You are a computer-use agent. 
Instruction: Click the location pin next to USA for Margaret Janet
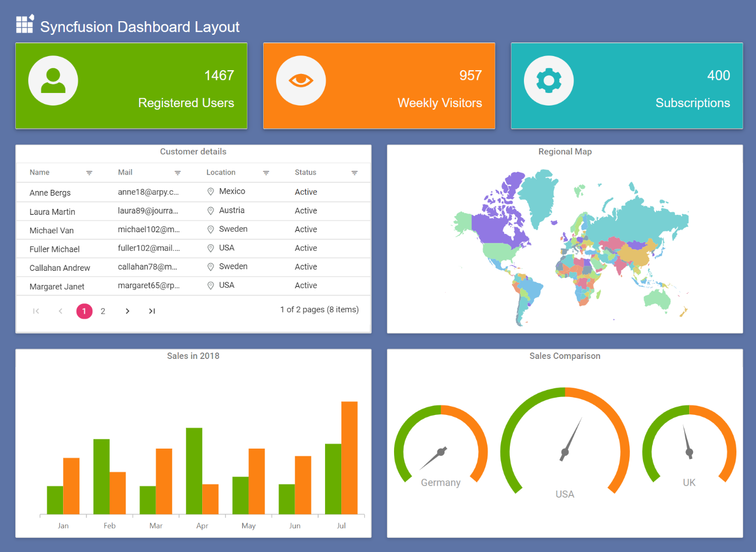coord(211,285)
